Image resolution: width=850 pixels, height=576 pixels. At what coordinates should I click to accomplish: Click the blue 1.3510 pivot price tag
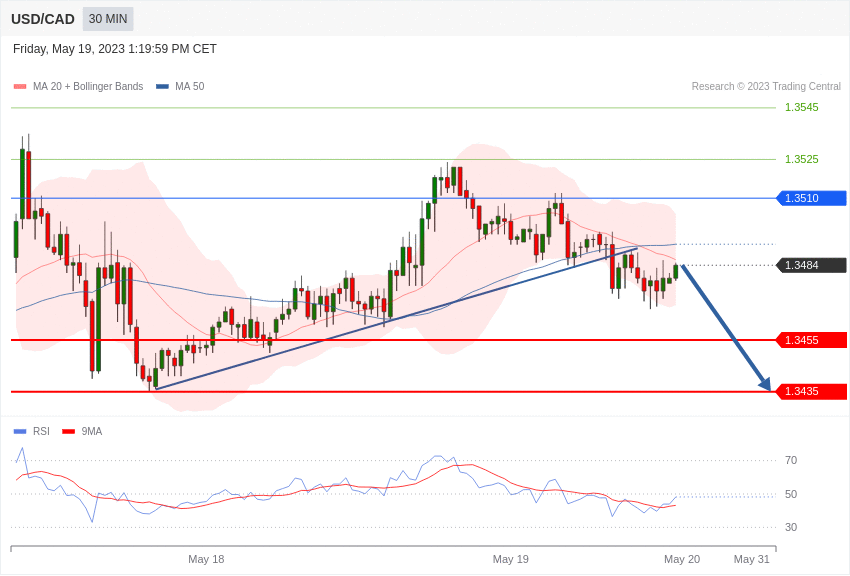click(x=812, y=198)
